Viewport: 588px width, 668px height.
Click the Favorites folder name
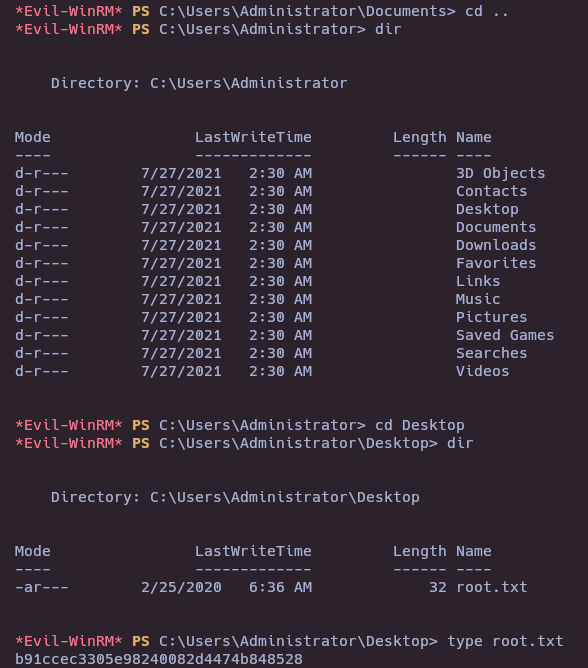(x=496, y=263)
